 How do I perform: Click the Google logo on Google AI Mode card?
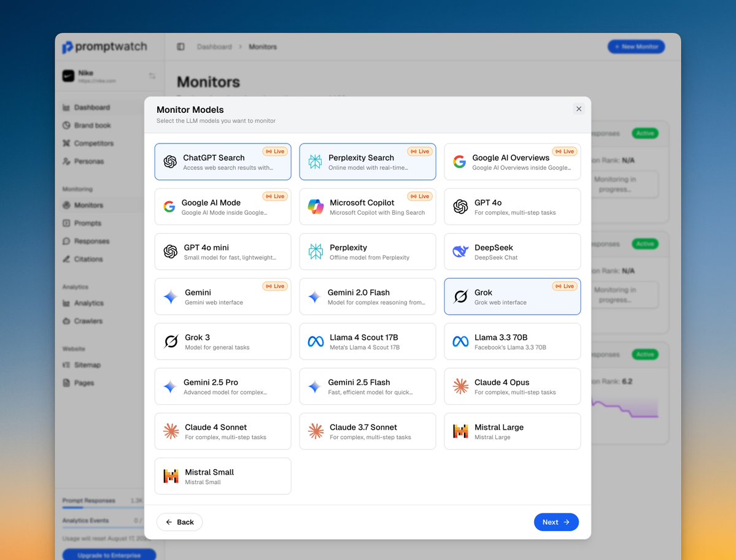(x=169, y=206)
